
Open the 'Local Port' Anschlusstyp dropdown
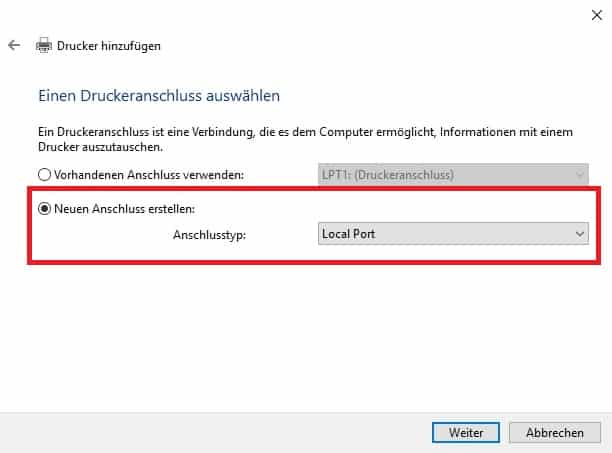click(x=453, y=234)
